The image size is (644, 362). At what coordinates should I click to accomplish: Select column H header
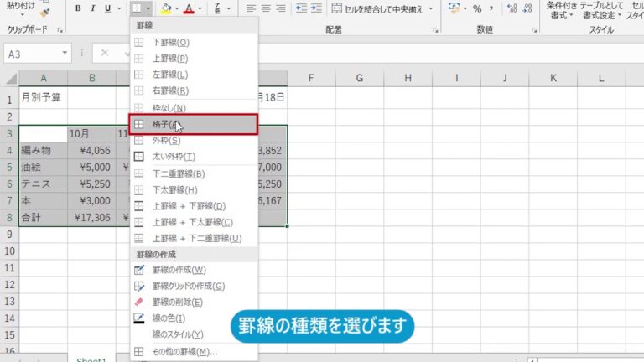408,78
